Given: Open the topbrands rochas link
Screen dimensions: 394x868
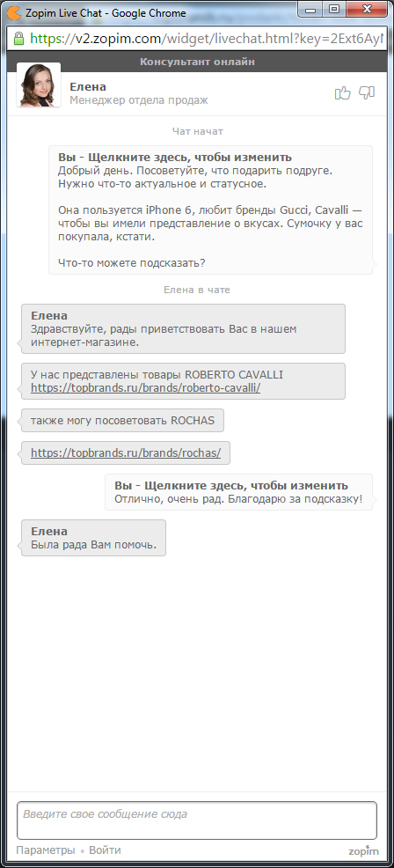Looking at the screenshot, I should (126, 452).
